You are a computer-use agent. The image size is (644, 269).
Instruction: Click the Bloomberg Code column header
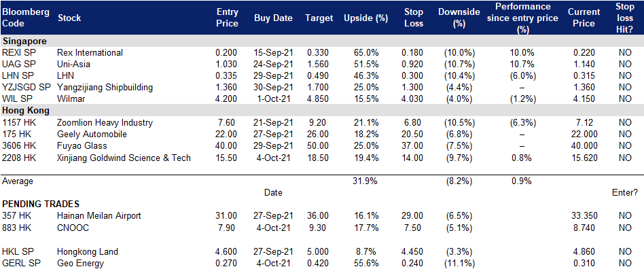[x=25, y=18]
